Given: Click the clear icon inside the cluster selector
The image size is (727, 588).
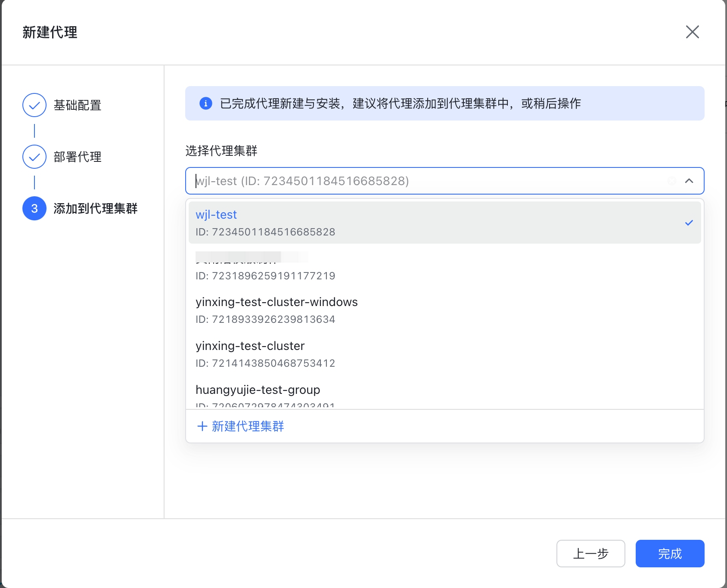Looking at the screenshot, I should [672, 181].
